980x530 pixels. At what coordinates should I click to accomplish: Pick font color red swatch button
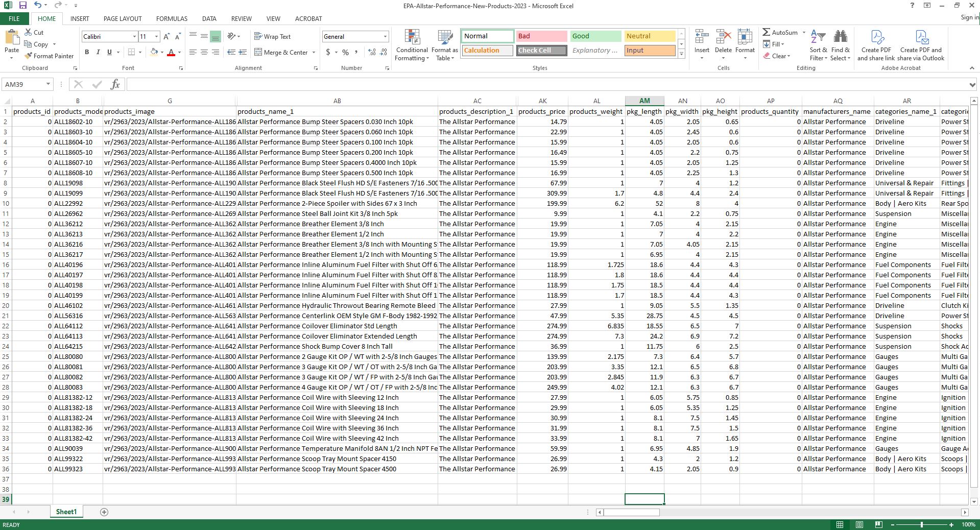tap(171, 52)
